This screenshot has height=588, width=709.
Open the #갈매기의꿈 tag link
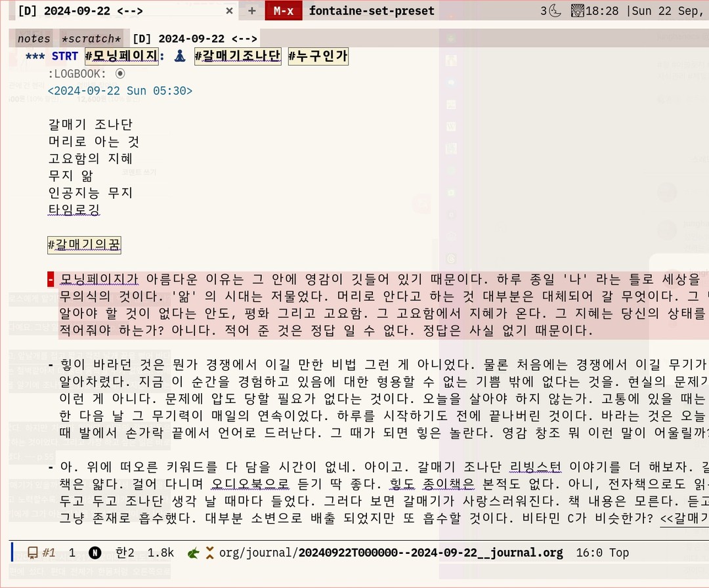84,245
